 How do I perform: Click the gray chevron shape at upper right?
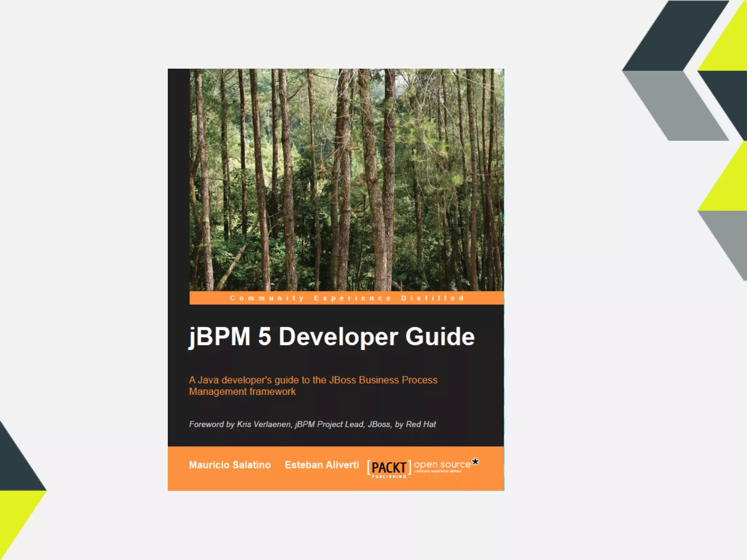click(x=675, y=106)
